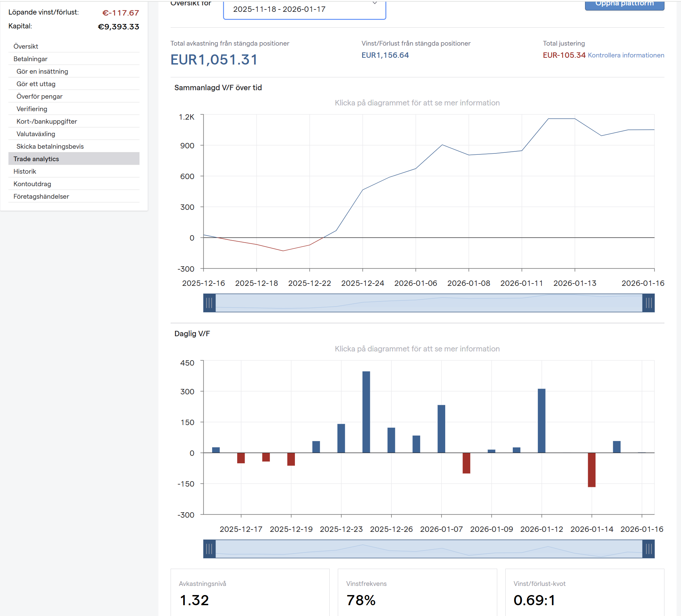
Task: Open Kontoutdrag page
Action: 32,184
